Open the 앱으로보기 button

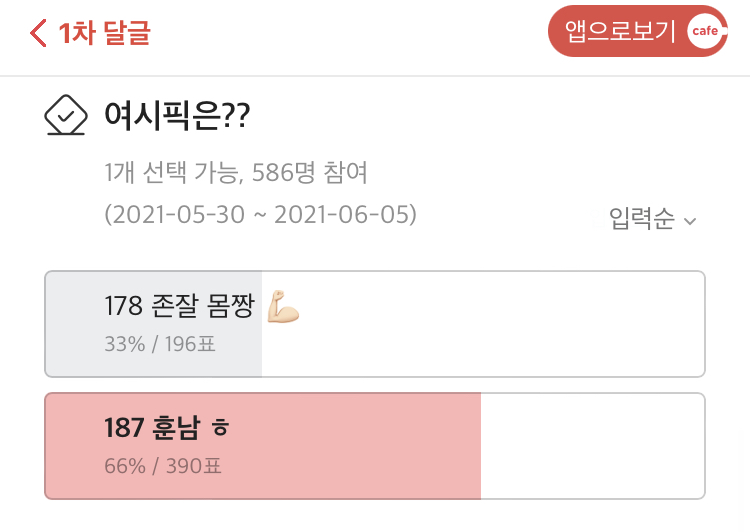click(620, 32)
